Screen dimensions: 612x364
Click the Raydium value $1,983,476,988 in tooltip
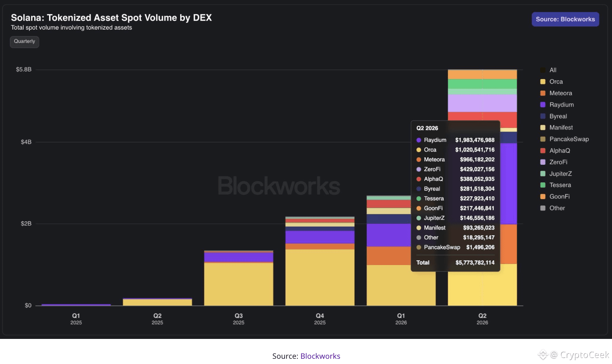[475, 140]
